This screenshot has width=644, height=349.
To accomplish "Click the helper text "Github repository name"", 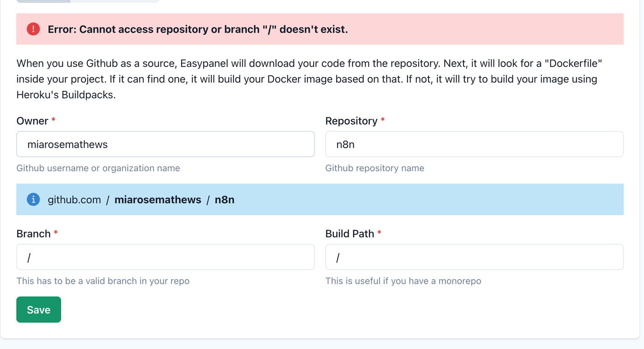I will coord(374,168).
